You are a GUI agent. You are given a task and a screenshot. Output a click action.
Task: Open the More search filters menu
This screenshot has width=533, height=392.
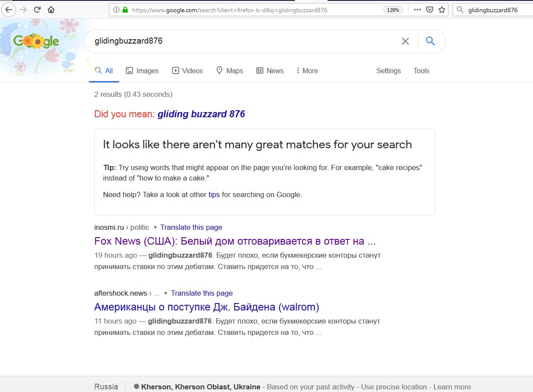click(x=307, y=71)
